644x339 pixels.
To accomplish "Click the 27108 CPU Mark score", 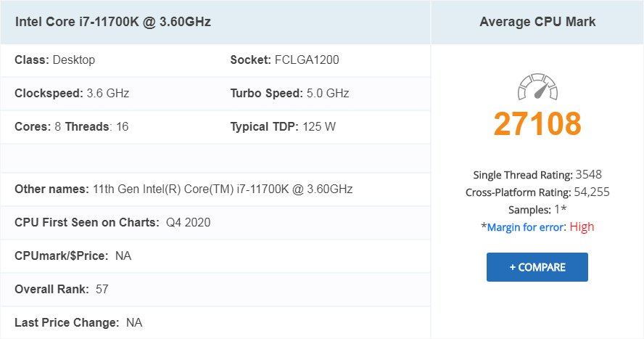I will pos(537,123).
